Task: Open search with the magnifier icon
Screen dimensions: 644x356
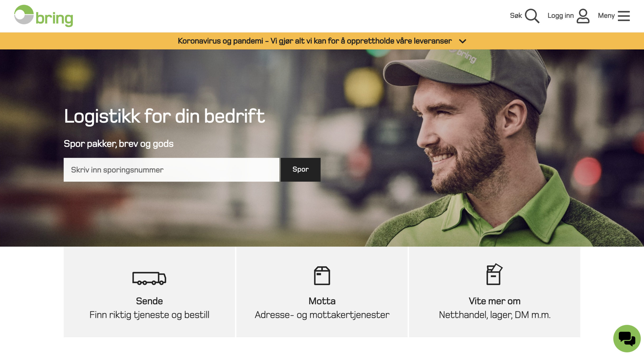Action: pyautogui.click(x=532, y=16)
